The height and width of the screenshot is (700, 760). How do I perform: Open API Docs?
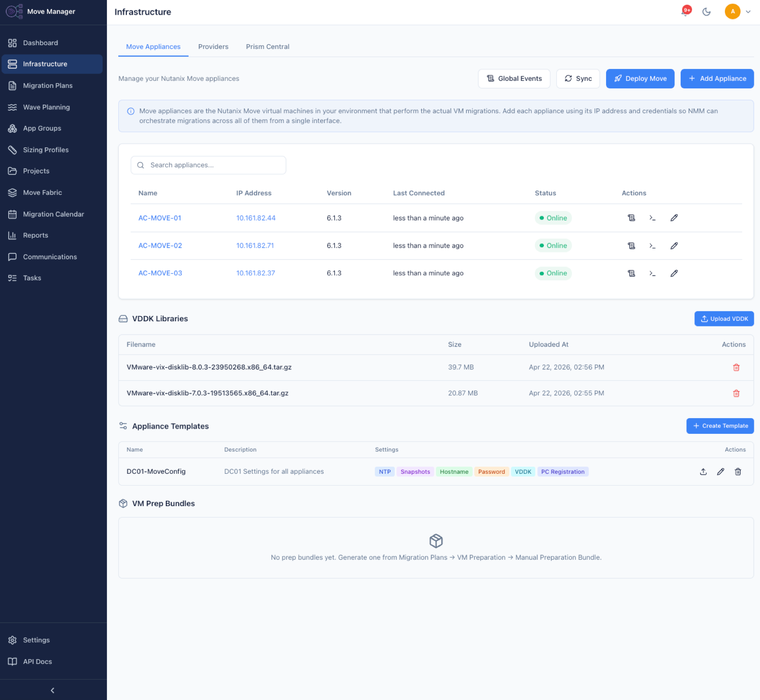(52, 662)
